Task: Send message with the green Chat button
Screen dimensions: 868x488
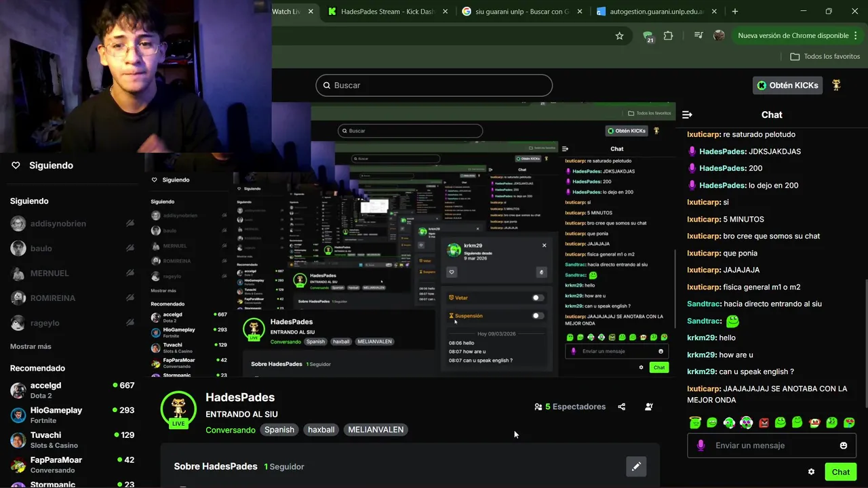Action: (x=841, y=472)
